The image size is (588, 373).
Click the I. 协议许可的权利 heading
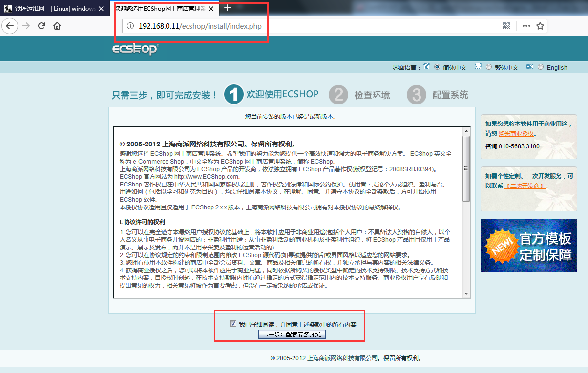click(x=142, y=222)
